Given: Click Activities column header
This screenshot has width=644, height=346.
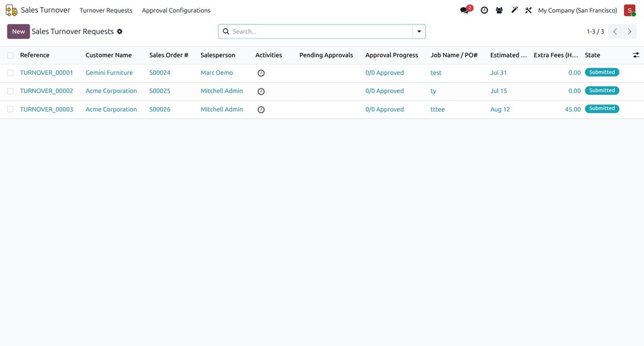Looking at the screenshot, I should point(269,55).
